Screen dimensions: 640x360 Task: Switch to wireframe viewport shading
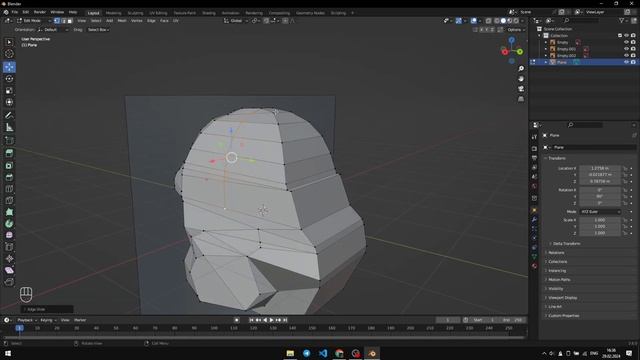497,20
